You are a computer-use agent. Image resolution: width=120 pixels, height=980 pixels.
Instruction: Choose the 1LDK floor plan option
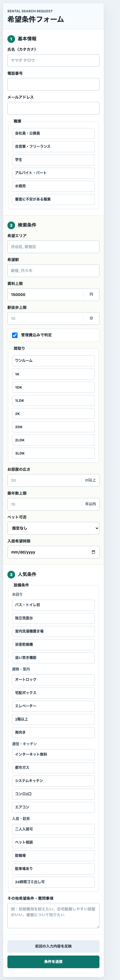coord(53,401)
